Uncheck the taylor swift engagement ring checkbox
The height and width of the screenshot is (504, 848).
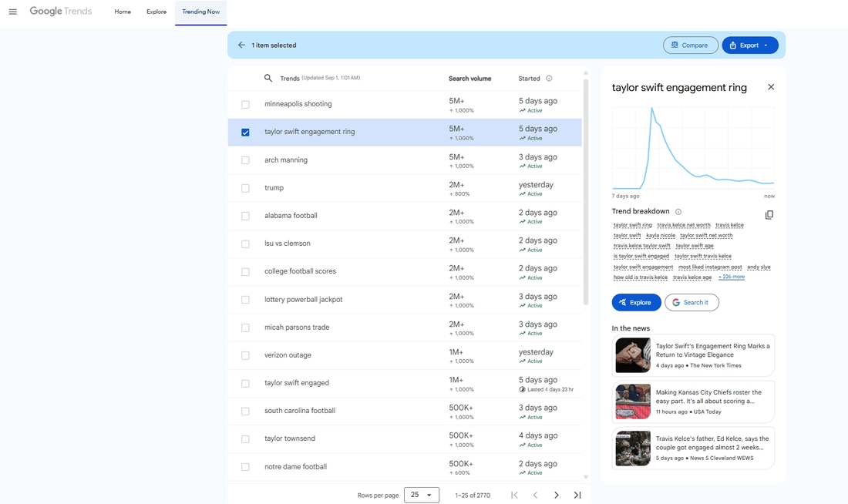[x=245, y=133]
